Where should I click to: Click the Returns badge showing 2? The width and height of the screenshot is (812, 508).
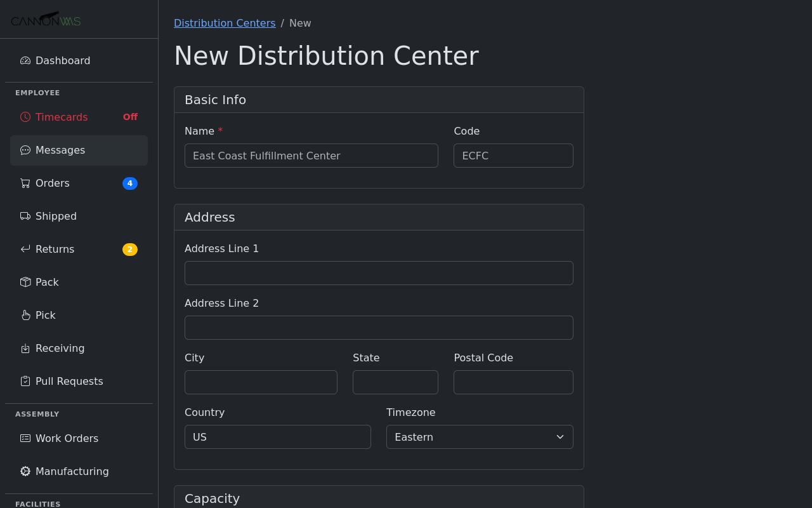pos(130,249)
